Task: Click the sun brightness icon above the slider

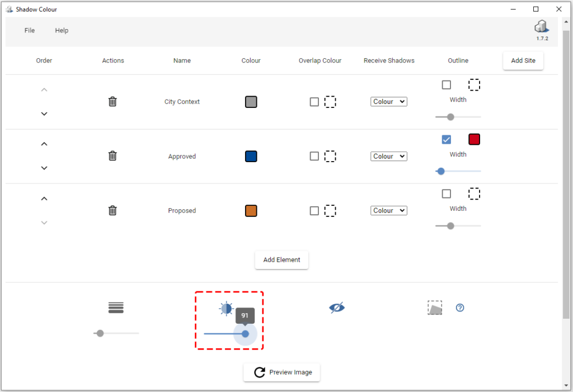Action: click(x=226, y=309)
